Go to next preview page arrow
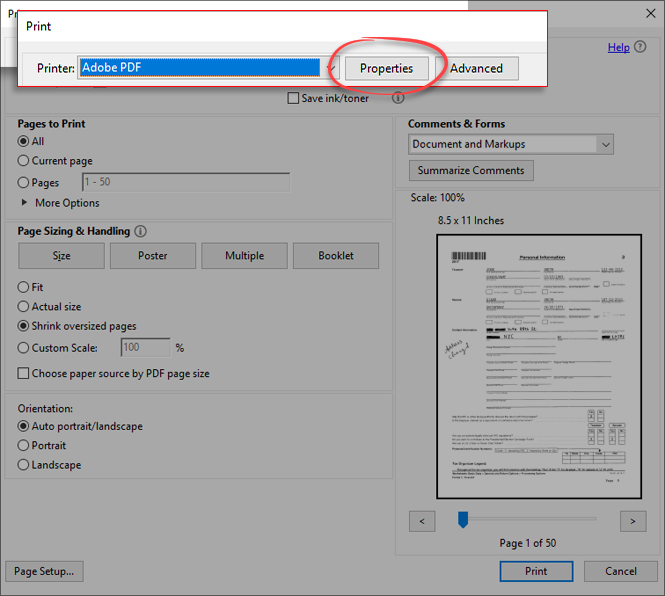Image resolution: width=665 pixels, height=596 pixels. 632,521
